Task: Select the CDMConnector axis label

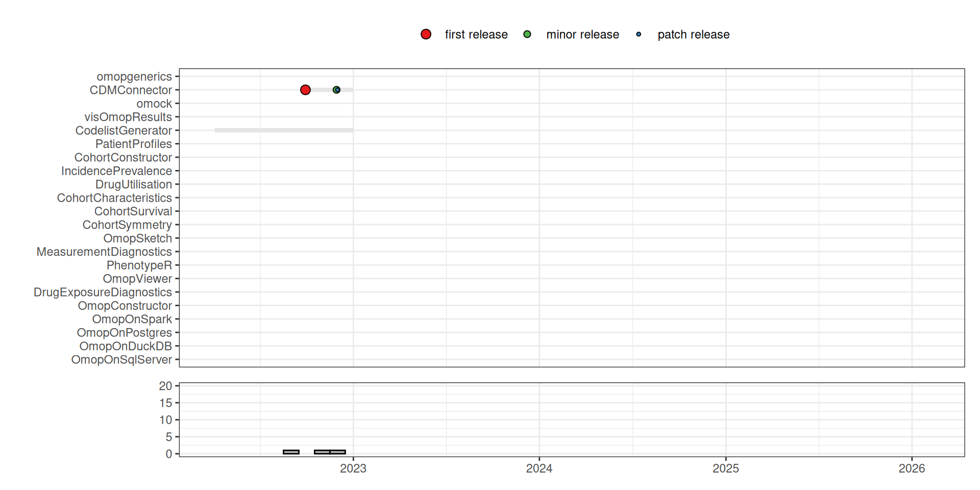Action: click(131, 90)
